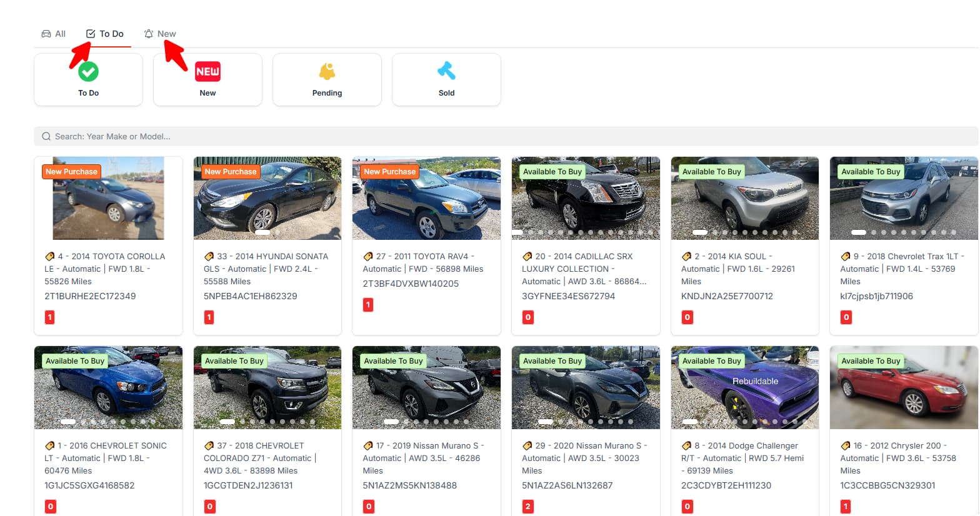
Task: Click the green checkmark To Do icon
Action: click(88, 72)
